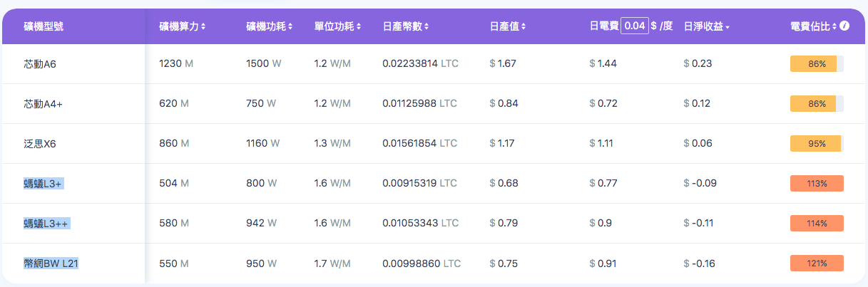This screenshot has width=868, height=287.
Task: Select power value 1500 W
Action: tap(263, 63)
